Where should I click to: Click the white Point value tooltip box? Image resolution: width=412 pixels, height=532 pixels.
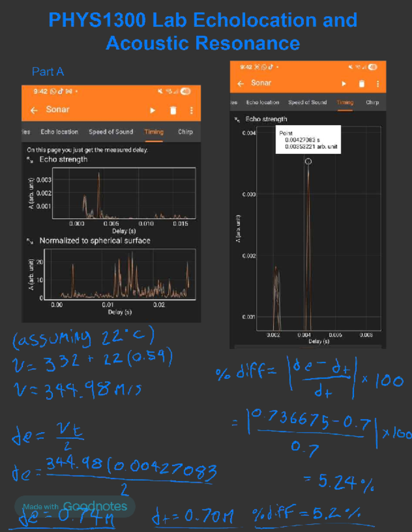308,139
